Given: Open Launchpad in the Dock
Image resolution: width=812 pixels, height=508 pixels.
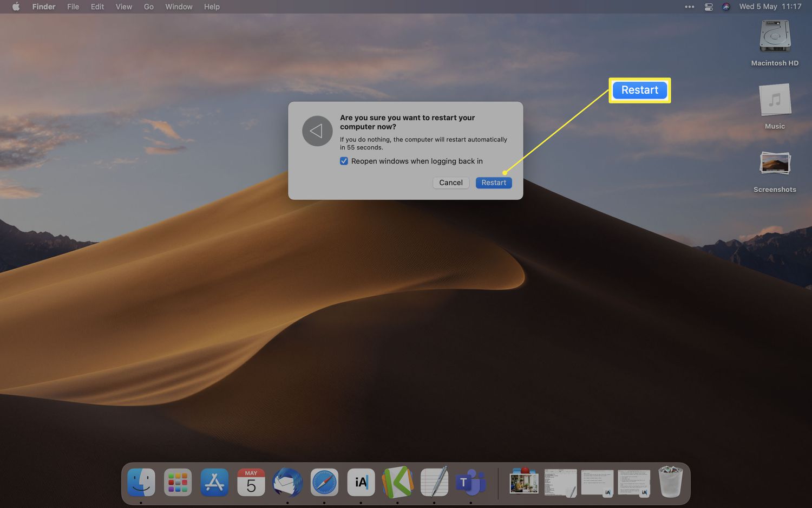Looking at the screenshot, I should point(178,482).
